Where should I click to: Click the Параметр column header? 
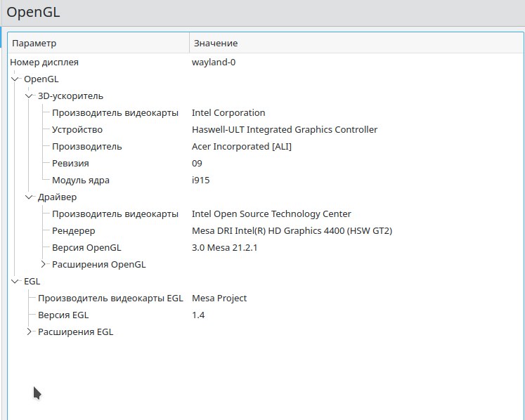[98, 43]
